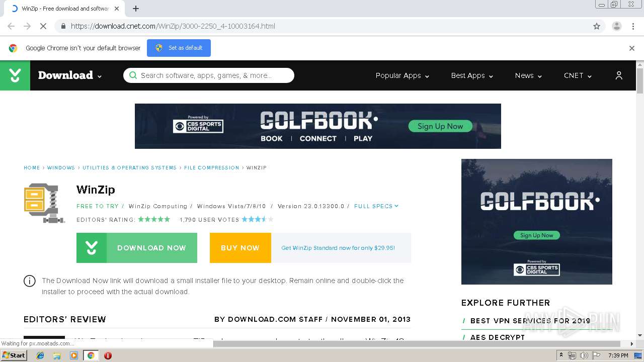Click the network tray icon
This screenshot has height=362, width=644.
click(x=572, y=355)
